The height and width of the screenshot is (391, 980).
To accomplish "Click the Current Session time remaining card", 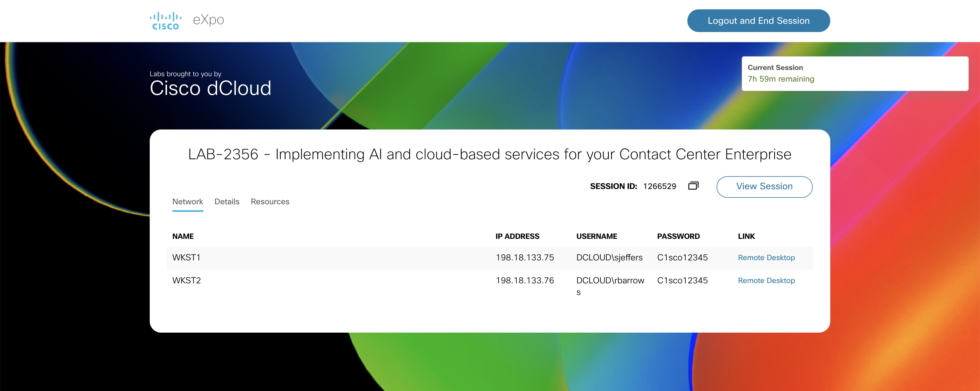I will point(854,74).
